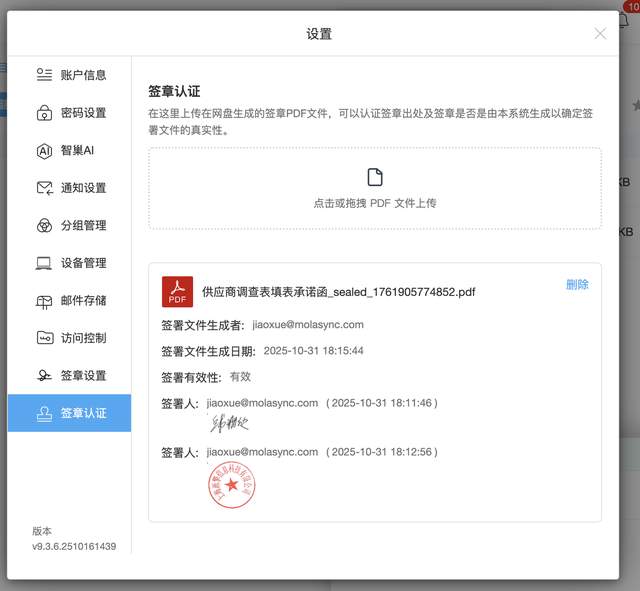Screen dimensions: 640x591
Task: Click the PDF upload drop area
Action: [x=375, y=189]
